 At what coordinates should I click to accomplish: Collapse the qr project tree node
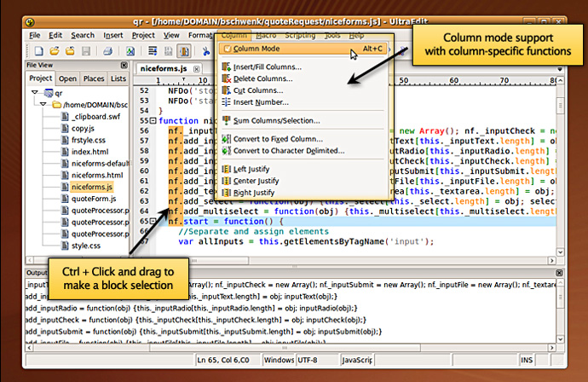(33, 92)
